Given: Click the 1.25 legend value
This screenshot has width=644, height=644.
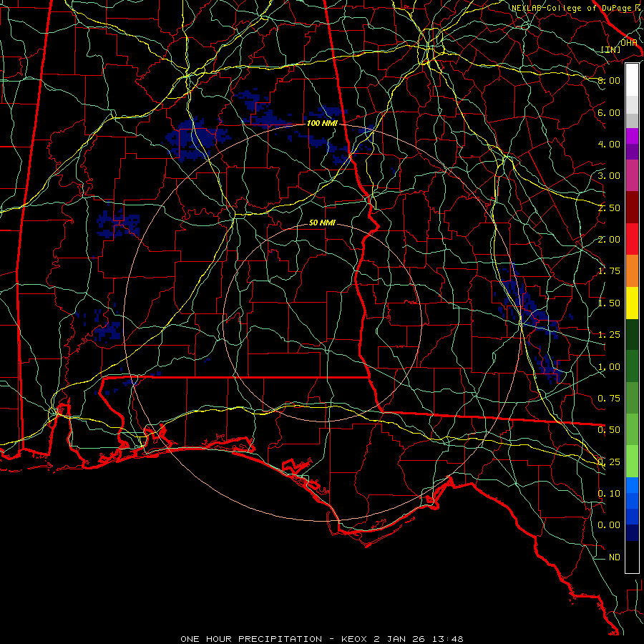Looking at the screenshot, I should click(609, 335).
